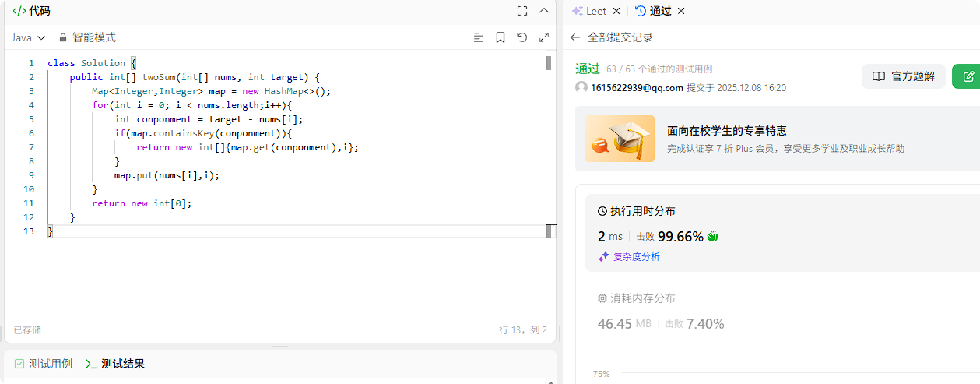Click the chip icon beside 消耗内存分布

602,298
